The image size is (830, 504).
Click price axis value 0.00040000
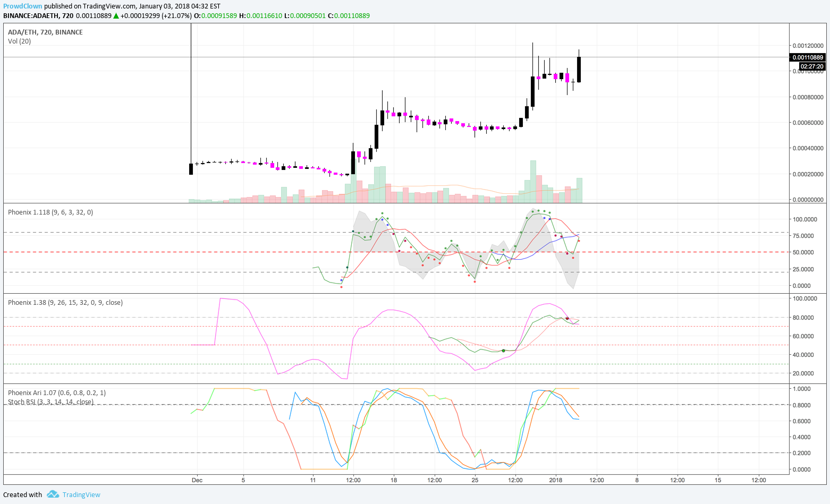808,148
